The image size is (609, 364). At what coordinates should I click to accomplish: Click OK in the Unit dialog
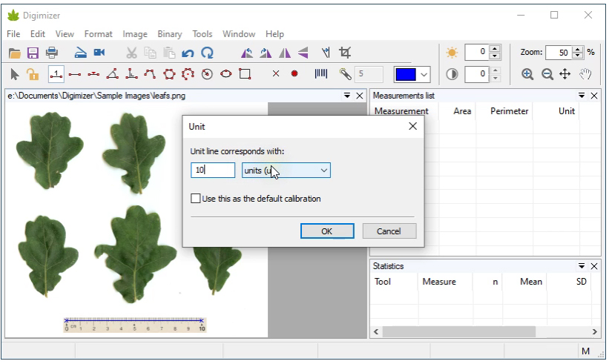click(326, 231)
